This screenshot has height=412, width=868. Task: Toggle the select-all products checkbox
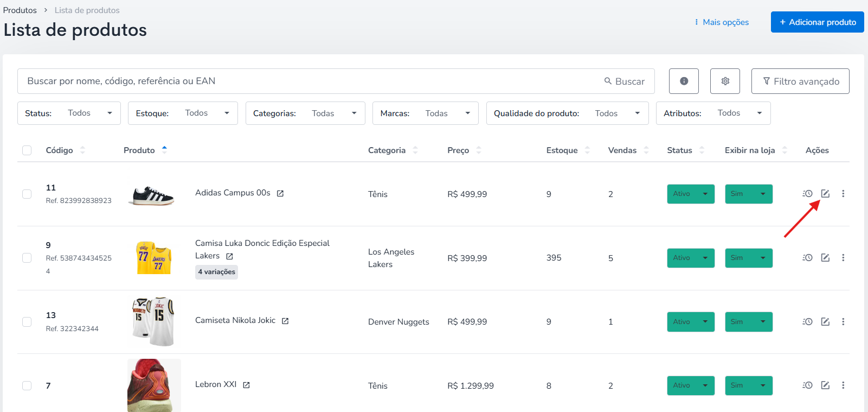[x=27, y=150]
